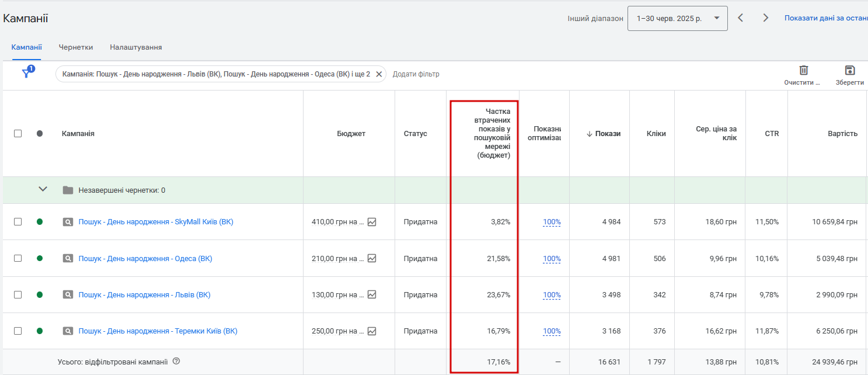
Task: Sort by Сер. ціна за клік header
Action: click(x=716, y=134)
